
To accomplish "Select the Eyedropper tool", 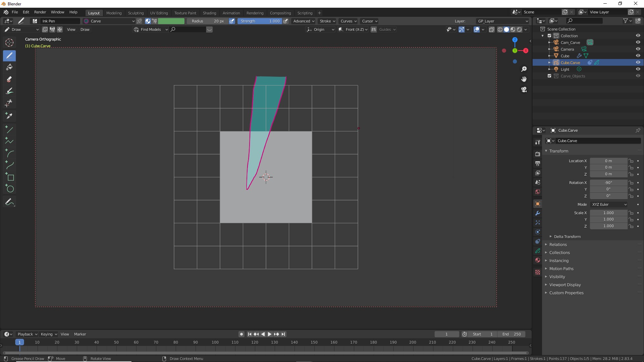I will 9,116.
